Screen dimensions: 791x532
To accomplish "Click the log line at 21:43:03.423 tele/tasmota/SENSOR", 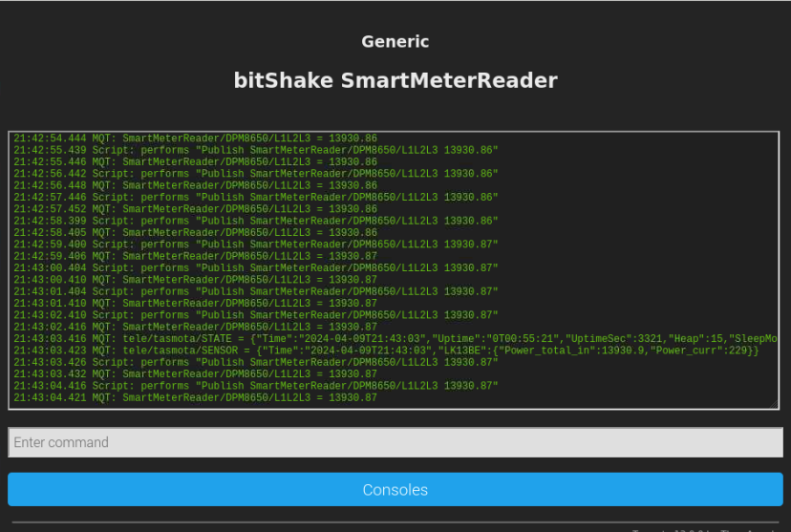I will point(386,351).
